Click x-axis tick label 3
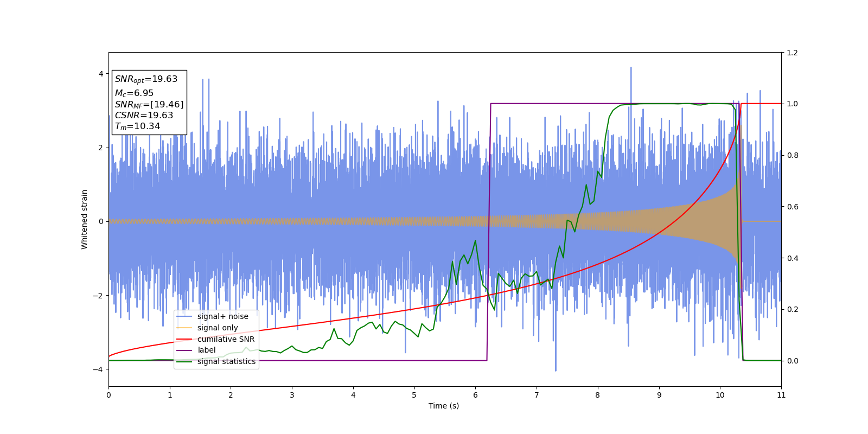This screenshot has height=434, width=868. click(292, 395)
